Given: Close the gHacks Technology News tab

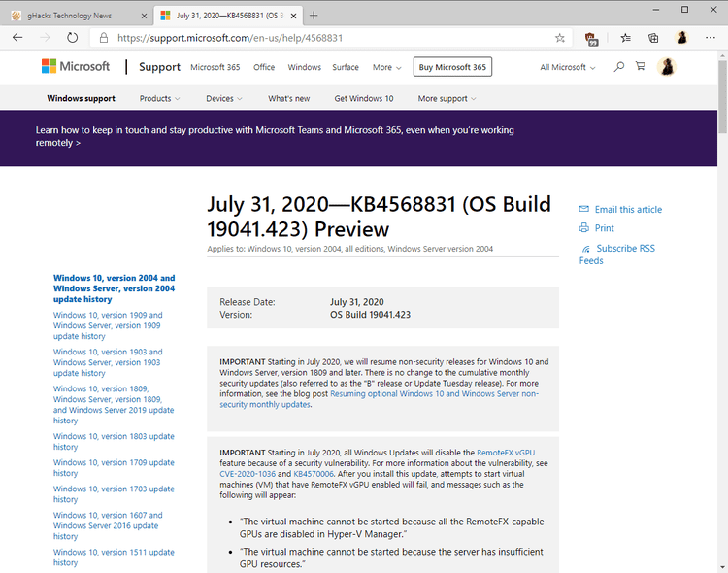Looking at the screenshot, I should (x=144, y=16).
